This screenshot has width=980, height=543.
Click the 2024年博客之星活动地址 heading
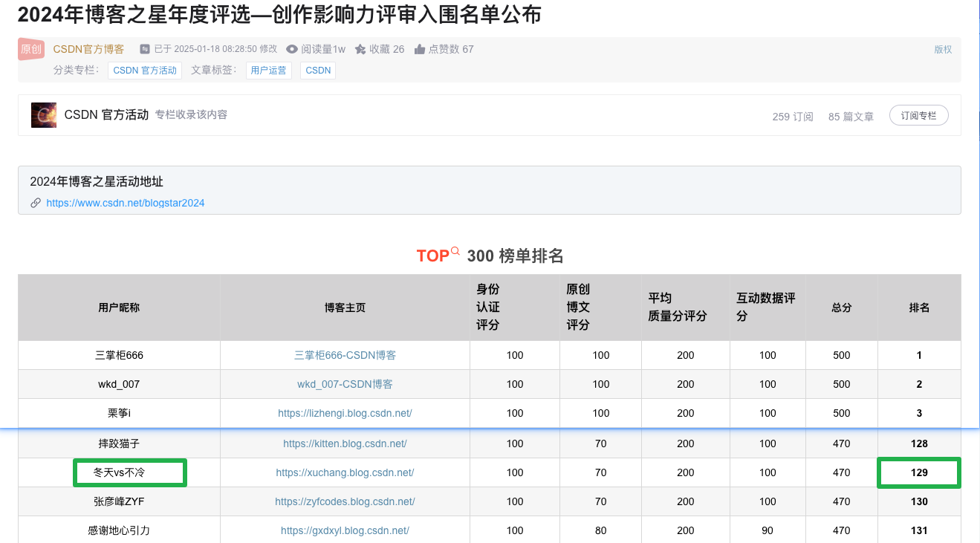pyautogui.click(x=97, y=182)
